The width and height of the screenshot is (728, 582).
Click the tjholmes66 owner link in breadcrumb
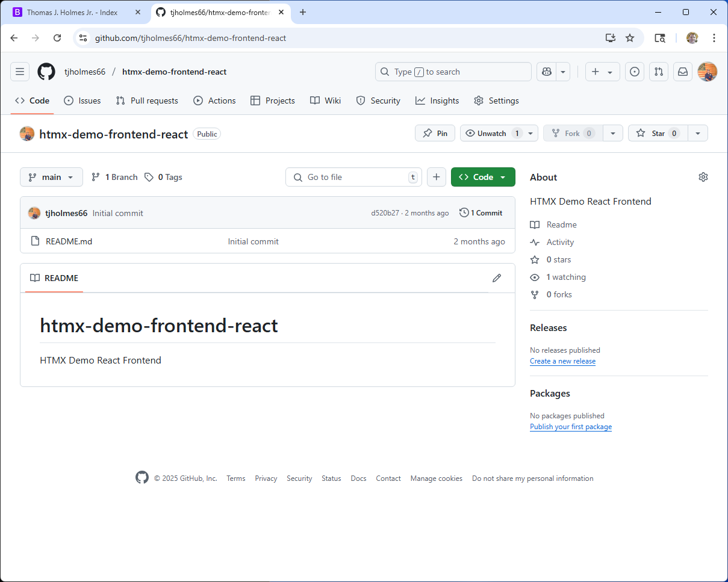pyautogui.click(x=85, y=72)
